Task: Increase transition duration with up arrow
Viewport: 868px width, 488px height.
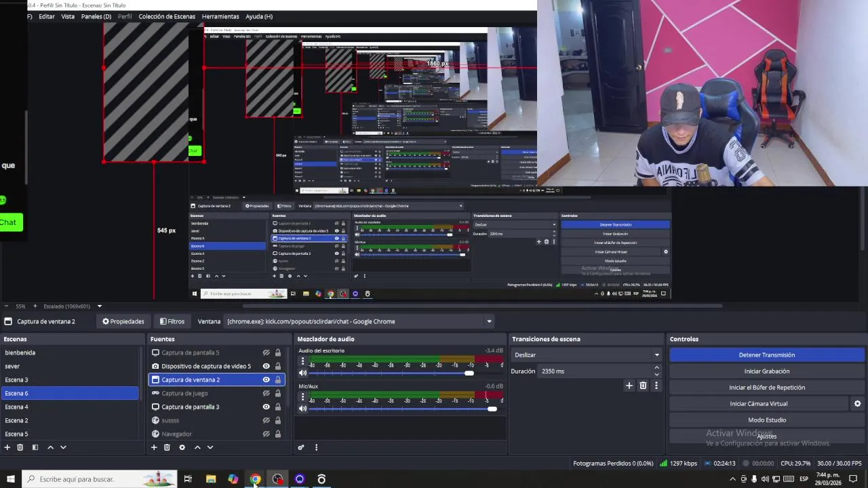Action: point(656,368)
